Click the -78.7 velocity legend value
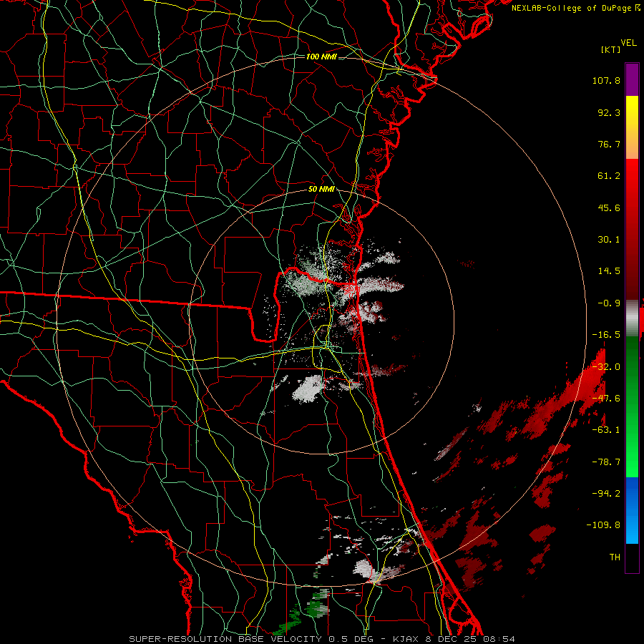This screenshot has height=644, width=644. 606,462
